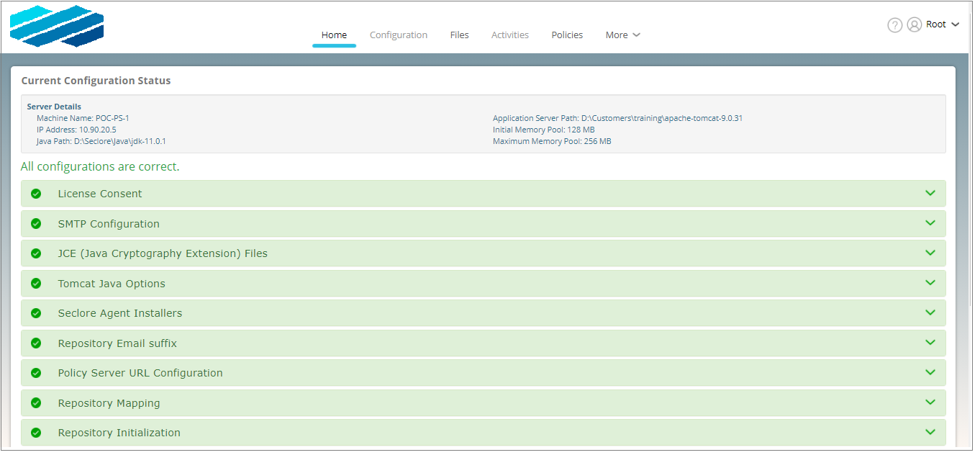
Task: Click the user profile icon in top right
Action: (x=914, y=24)
